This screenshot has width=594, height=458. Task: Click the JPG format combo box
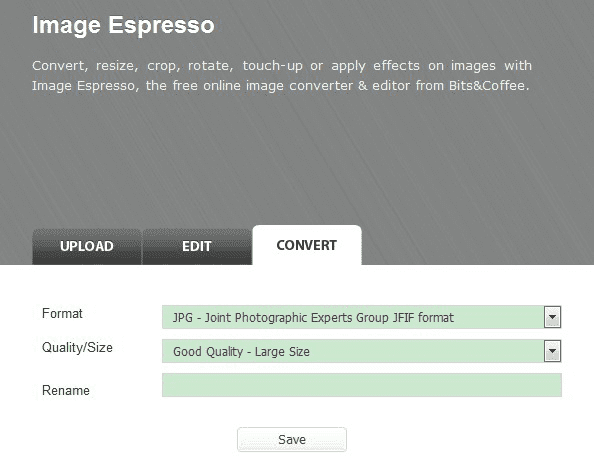(x=361, y=317)
